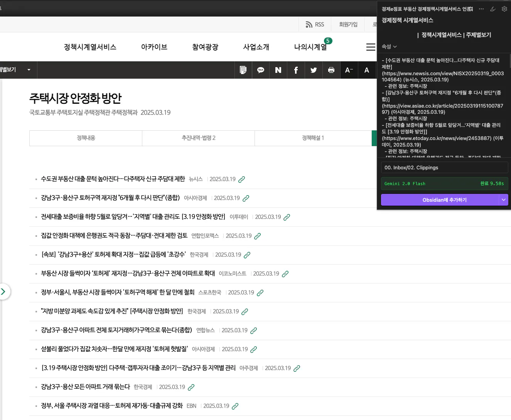This screenshot has height=420, width=511.
Task: Click link icon beside the 스포츠한국 article
Action: (x=260, y=293)
